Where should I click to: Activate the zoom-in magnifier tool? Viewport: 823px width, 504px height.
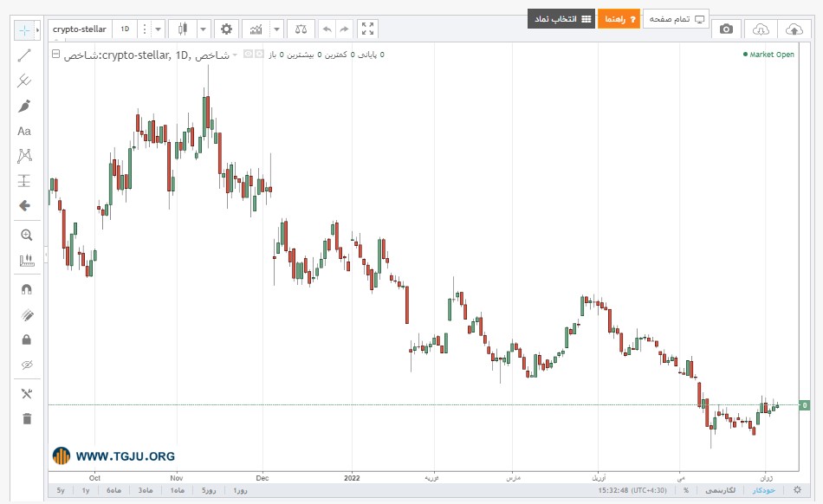(x=26, y=235)
